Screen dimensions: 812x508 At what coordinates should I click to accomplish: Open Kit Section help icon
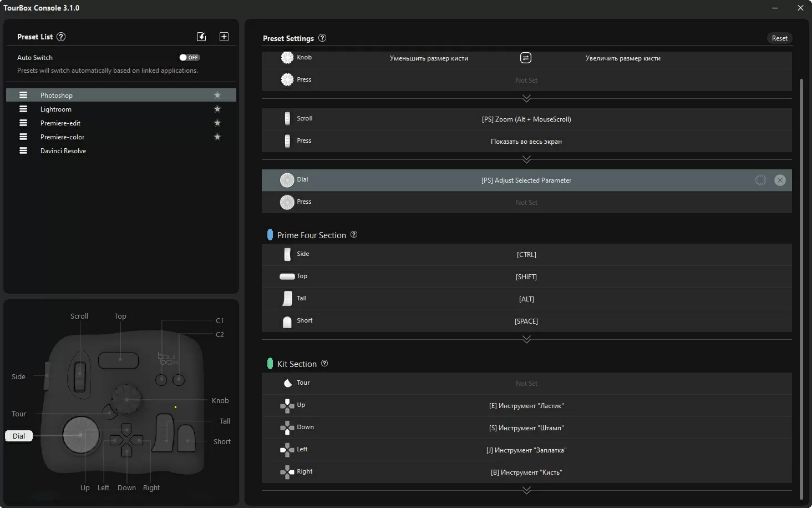[324, 364]
